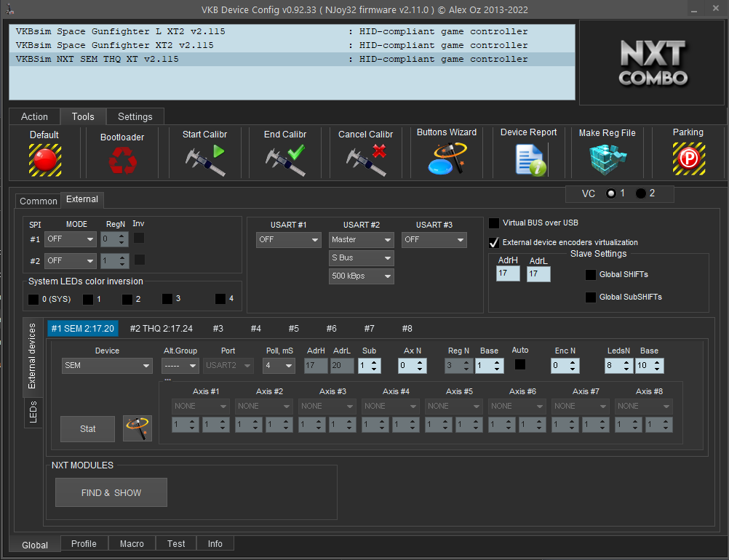
Task: Toggle the Auto checkbox for SEM device
Action: click(520, 365)
